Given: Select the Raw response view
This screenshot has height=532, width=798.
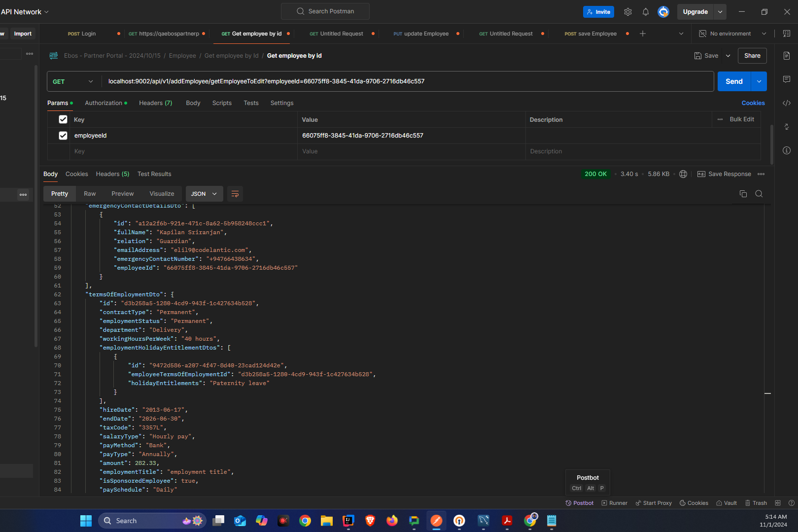Looking at the screenshot, I should pos(90,194).
